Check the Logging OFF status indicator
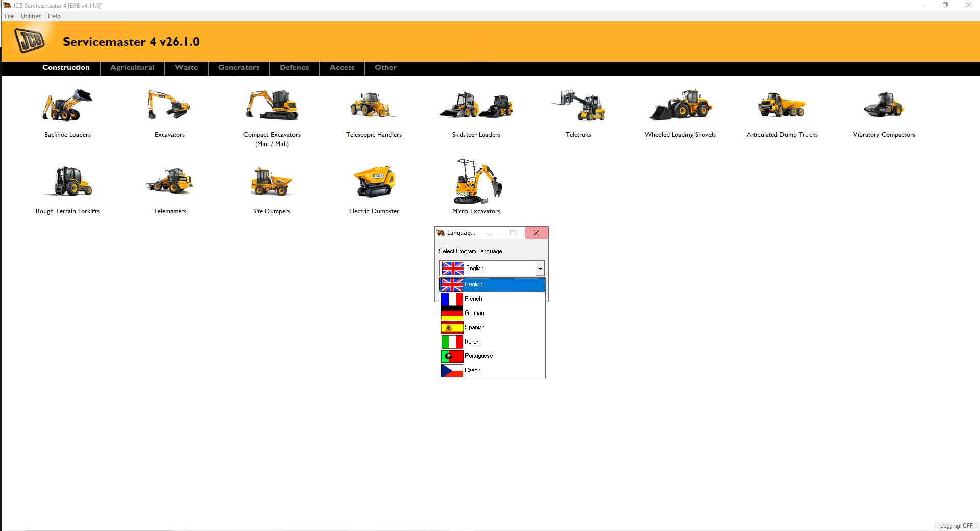Image resolution: width=980 pixels, height=531 pixels. pyautogui.click(x=957, y=525)
